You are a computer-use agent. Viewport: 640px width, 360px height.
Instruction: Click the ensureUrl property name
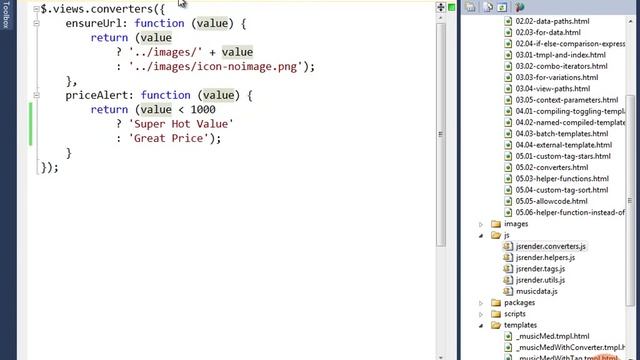(x=93, y=23)
